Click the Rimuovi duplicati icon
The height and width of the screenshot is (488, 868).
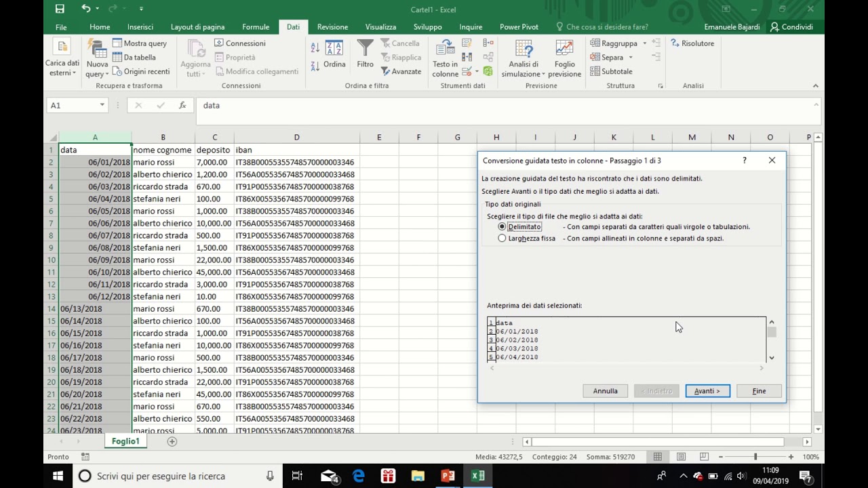point(467,57)
